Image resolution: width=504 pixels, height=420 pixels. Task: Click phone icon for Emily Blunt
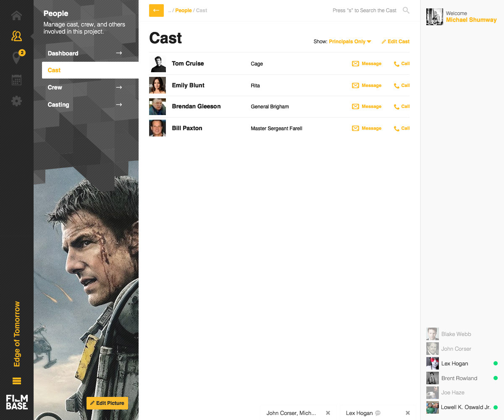[x=396, y=86]
